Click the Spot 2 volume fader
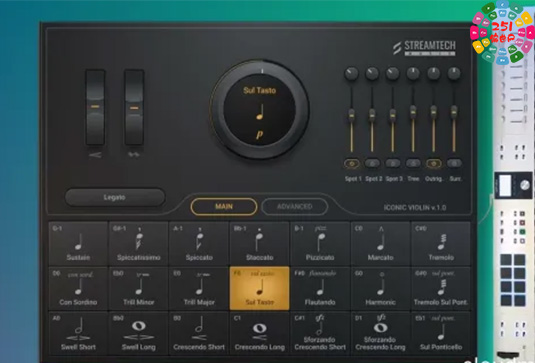The width and height of the screenshot is (535, 363). pyautogui.click(x=372, y=119)
